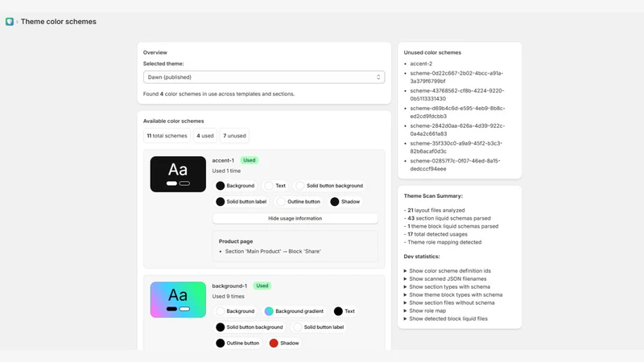This screenshot has width=644, height=362.
Task: Expand Show detected block liquid files
Action: (x=446, y=319)
